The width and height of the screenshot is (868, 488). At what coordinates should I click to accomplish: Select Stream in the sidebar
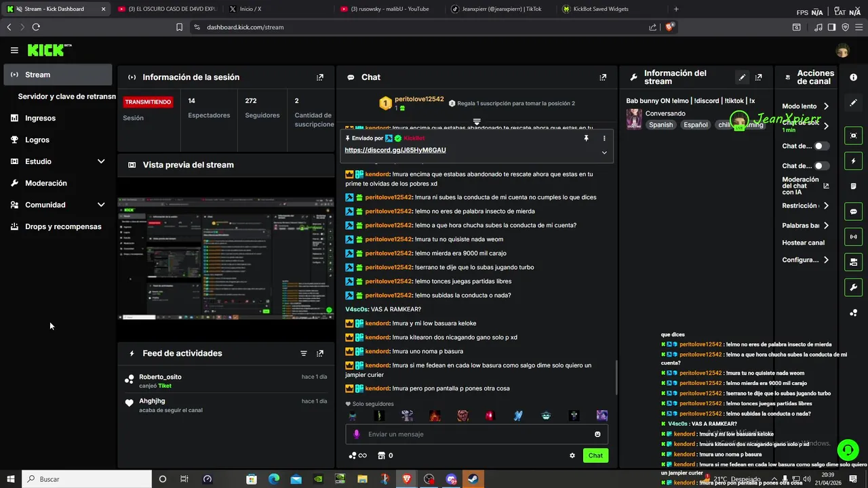click(x=58, y=75)
